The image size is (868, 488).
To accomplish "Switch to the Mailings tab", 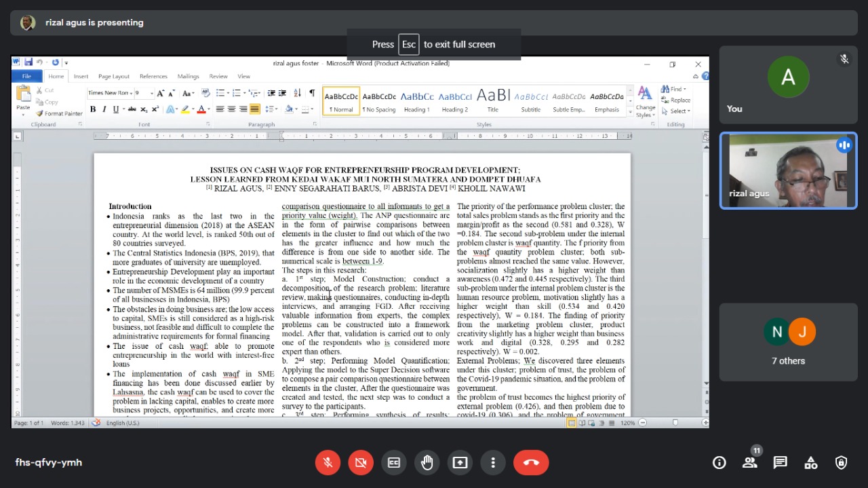I will pos(188,77).
